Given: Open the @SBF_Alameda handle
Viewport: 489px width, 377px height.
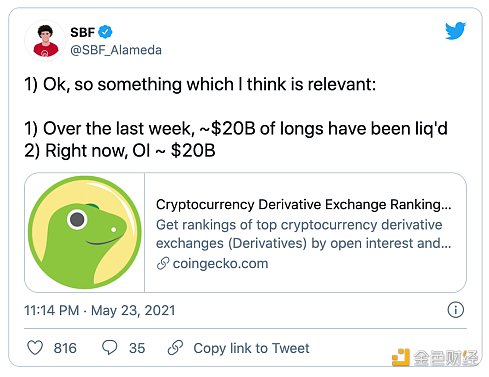Looking at the screenshot, I should (116, 50).
